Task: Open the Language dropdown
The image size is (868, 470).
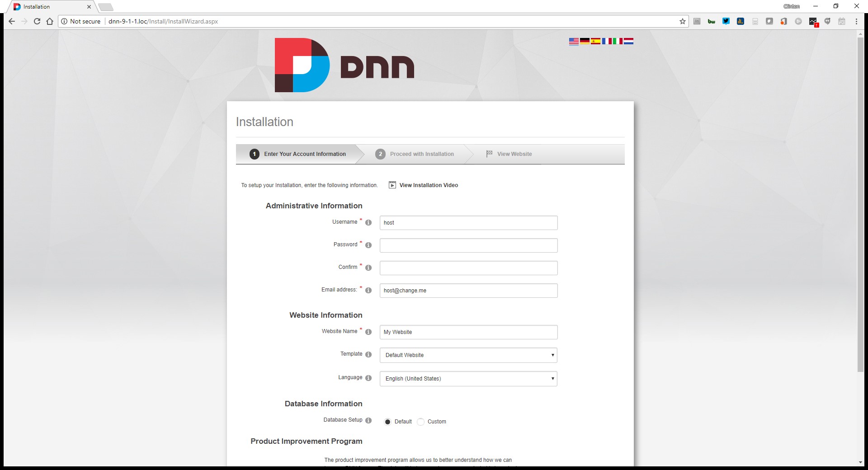Action: (x=468, y=379)
